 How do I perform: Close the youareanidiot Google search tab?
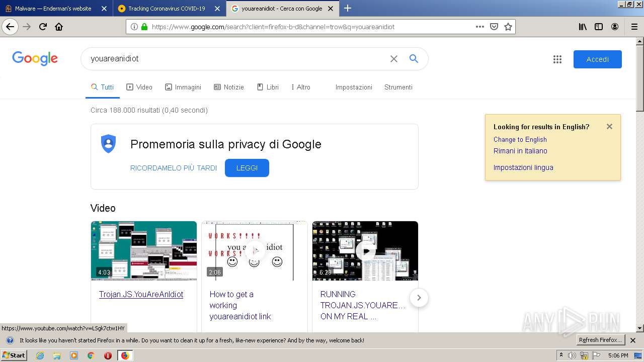[331, 9]
